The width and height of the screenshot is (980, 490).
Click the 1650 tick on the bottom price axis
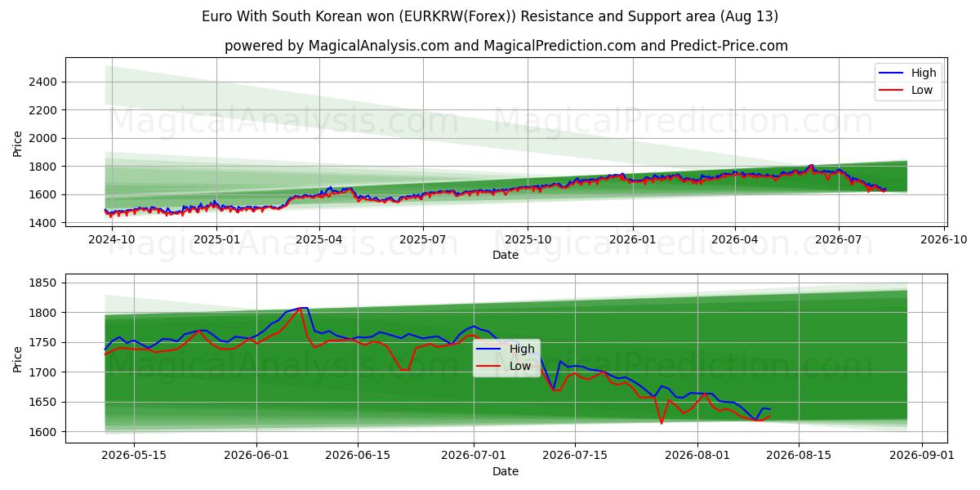point(43,403)
